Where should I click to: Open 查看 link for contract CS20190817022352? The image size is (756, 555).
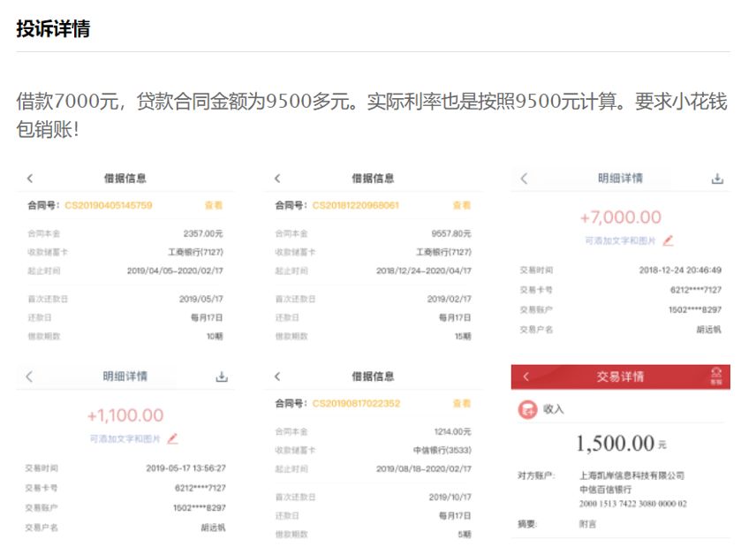pyautogui.click(x=462, y=404)
